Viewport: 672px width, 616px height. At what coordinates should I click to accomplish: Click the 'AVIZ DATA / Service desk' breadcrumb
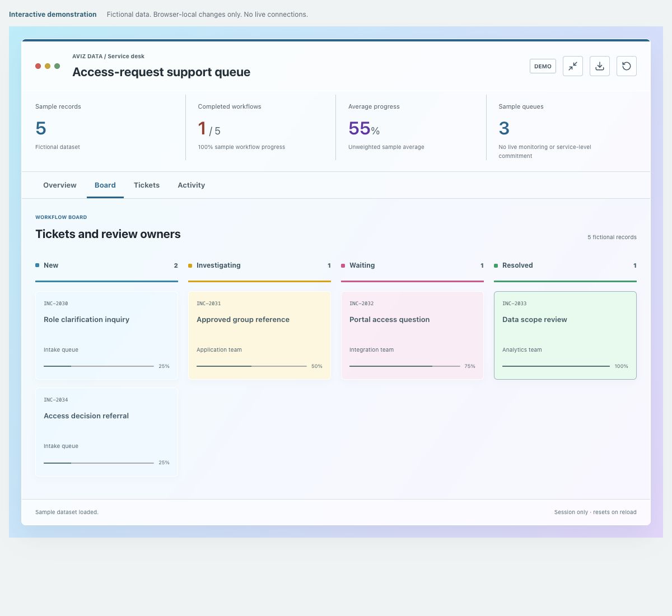click(108, 57)
